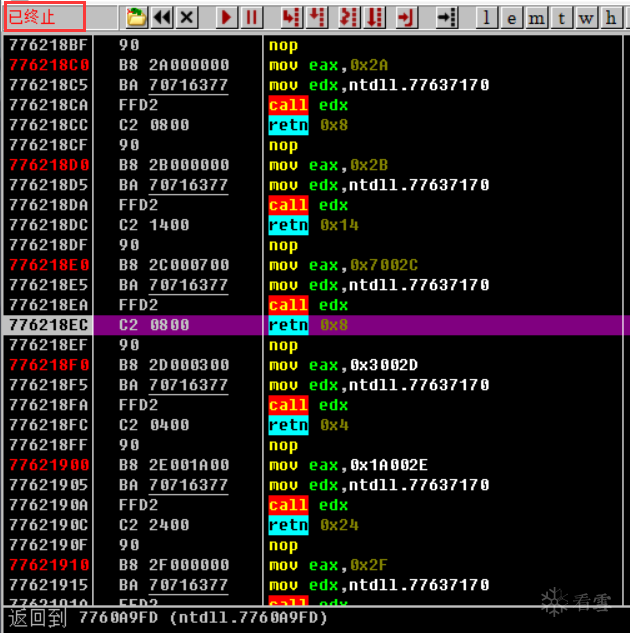Open the Memory Map with the m button
630x633 pixels.
[537, 18]
